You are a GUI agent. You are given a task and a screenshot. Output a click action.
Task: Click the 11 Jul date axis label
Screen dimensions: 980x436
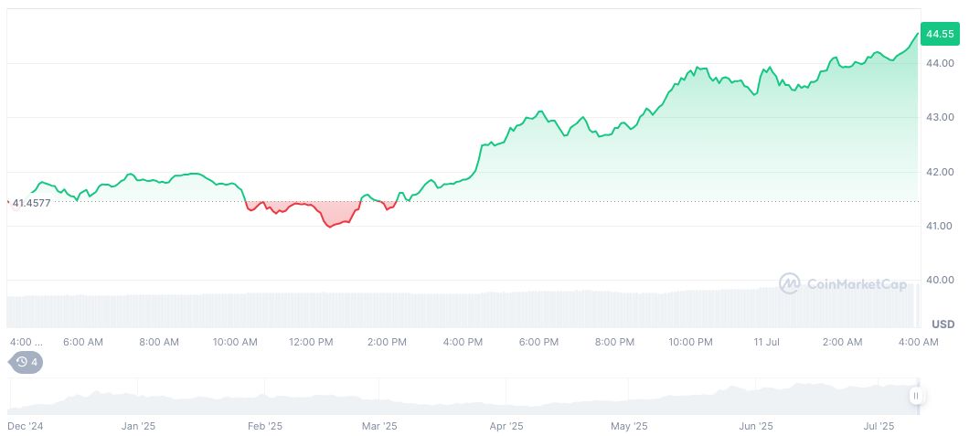click(x=766, y=342)
